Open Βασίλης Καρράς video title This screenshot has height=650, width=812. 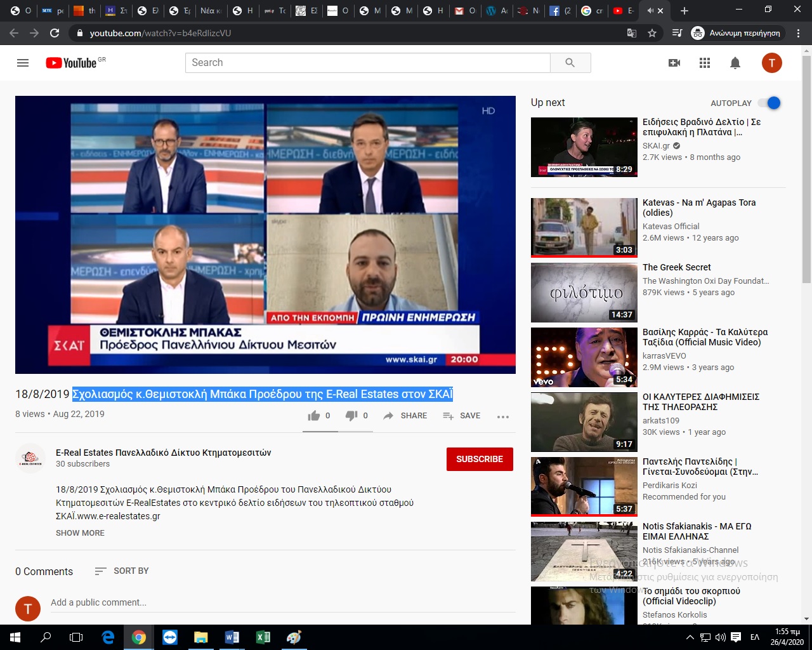[705, 337]
